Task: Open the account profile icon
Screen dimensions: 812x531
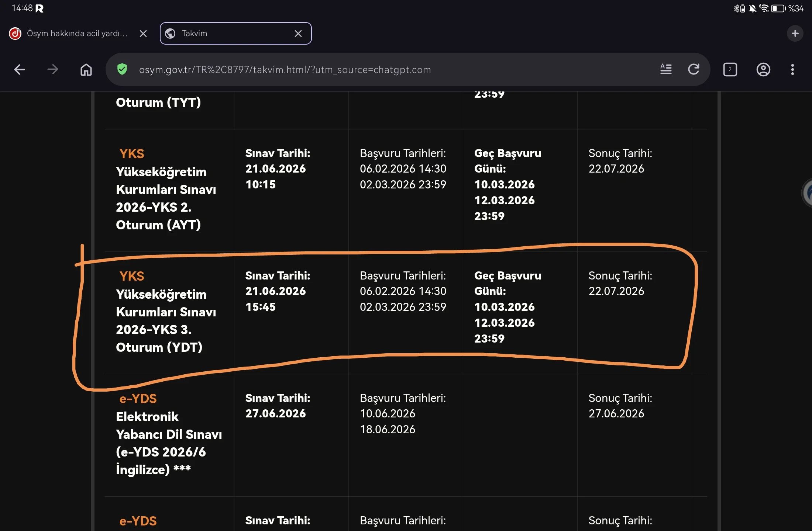Action: [x=763, y=69]
